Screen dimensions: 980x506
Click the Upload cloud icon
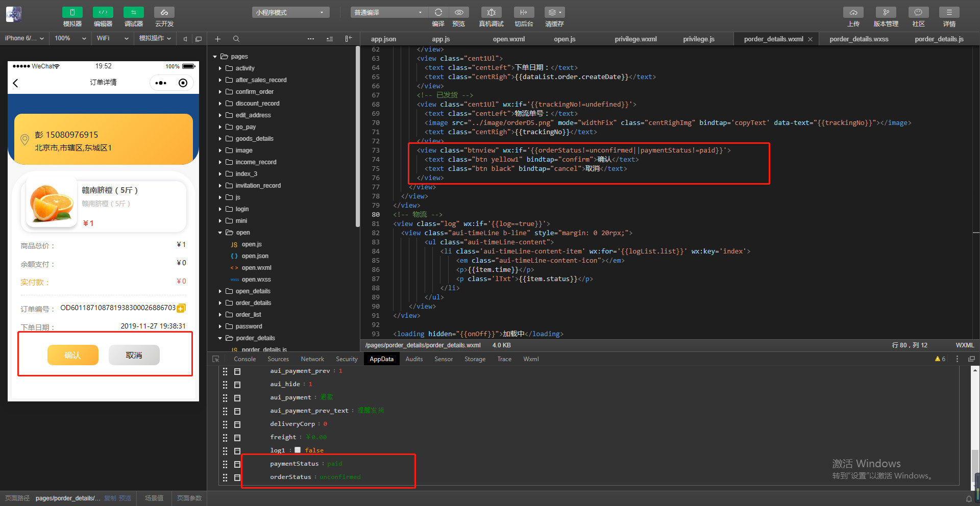(x=853, y=12)
